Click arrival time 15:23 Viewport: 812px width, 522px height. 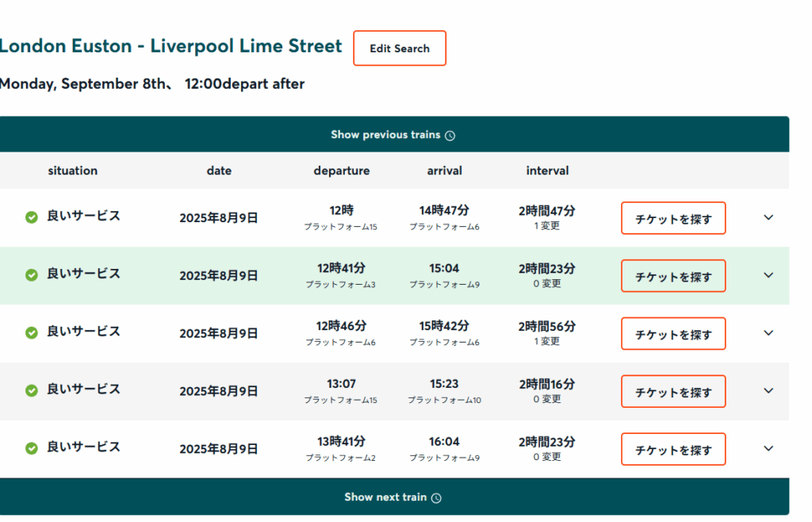444,384
